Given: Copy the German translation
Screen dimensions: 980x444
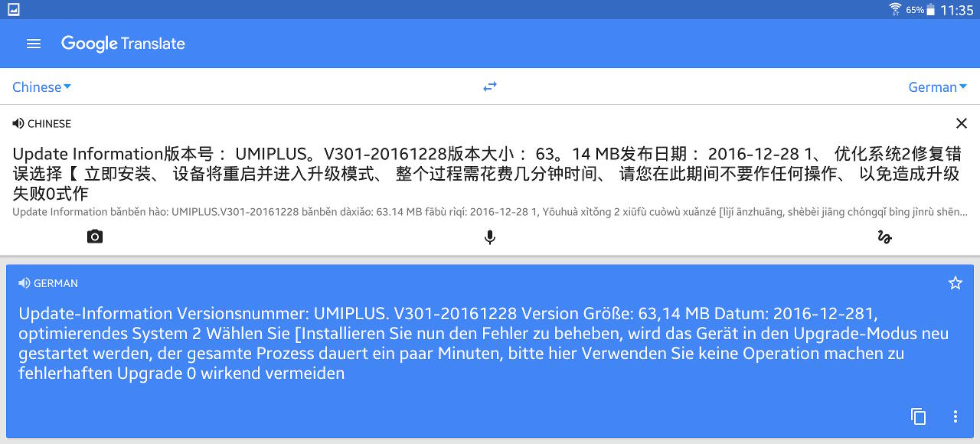Looking at the screenshot, I should point(918,416).
